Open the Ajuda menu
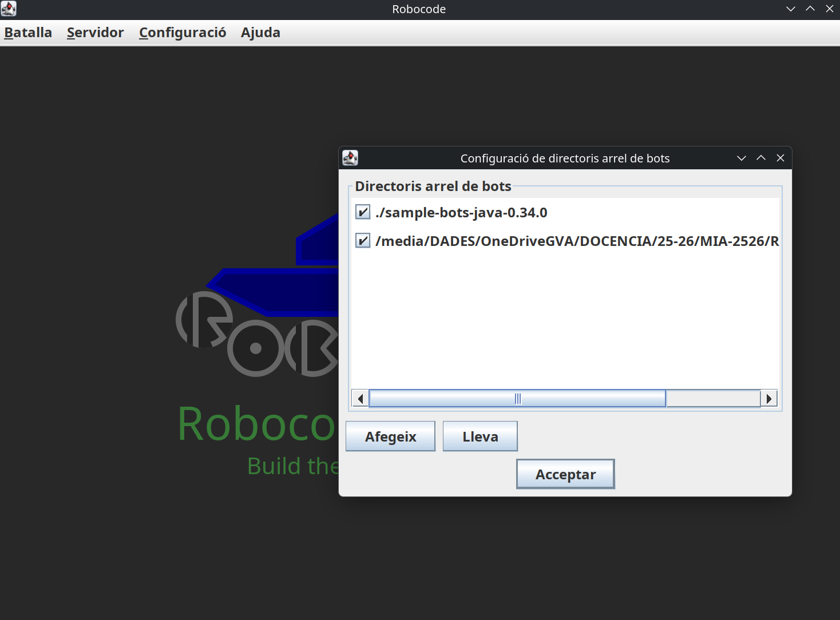The image size is (840, 620). [260, 33]
